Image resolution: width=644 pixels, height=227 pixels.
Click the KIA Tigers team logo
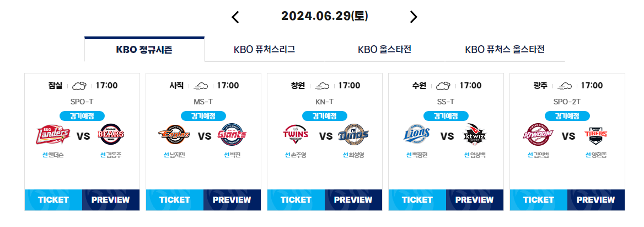[x=597, y=134]
